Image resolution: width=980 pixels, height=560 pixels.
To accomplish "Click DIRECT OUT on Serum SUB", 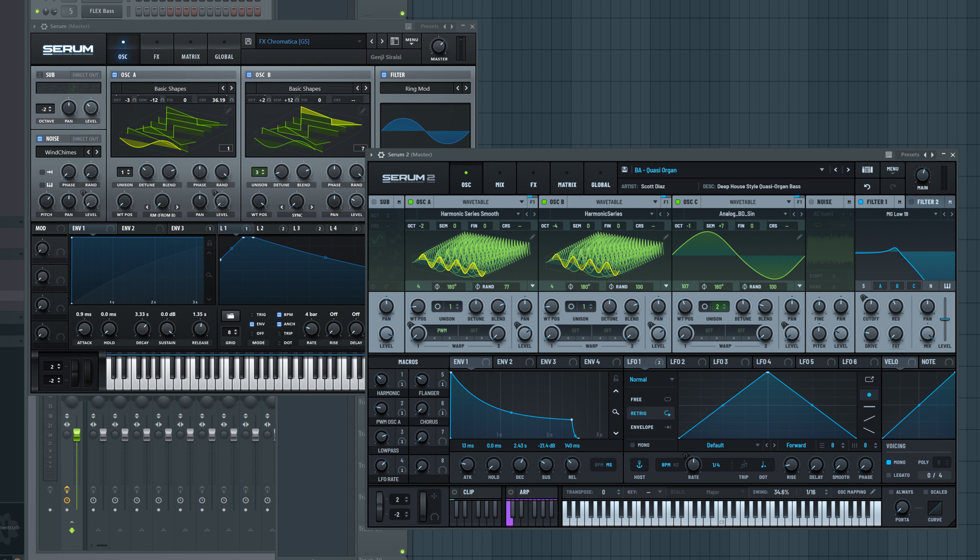I will (85, 75).
